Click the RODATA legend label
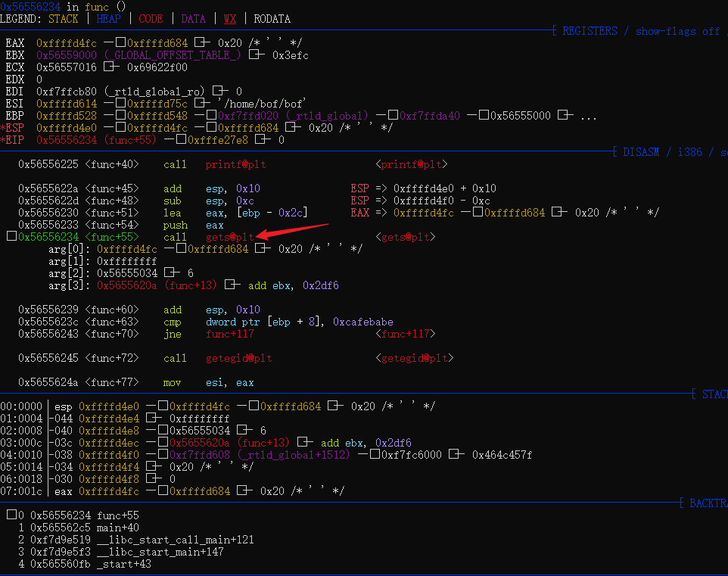This screenshot has height=576, width=728. (x=272, y=19)
